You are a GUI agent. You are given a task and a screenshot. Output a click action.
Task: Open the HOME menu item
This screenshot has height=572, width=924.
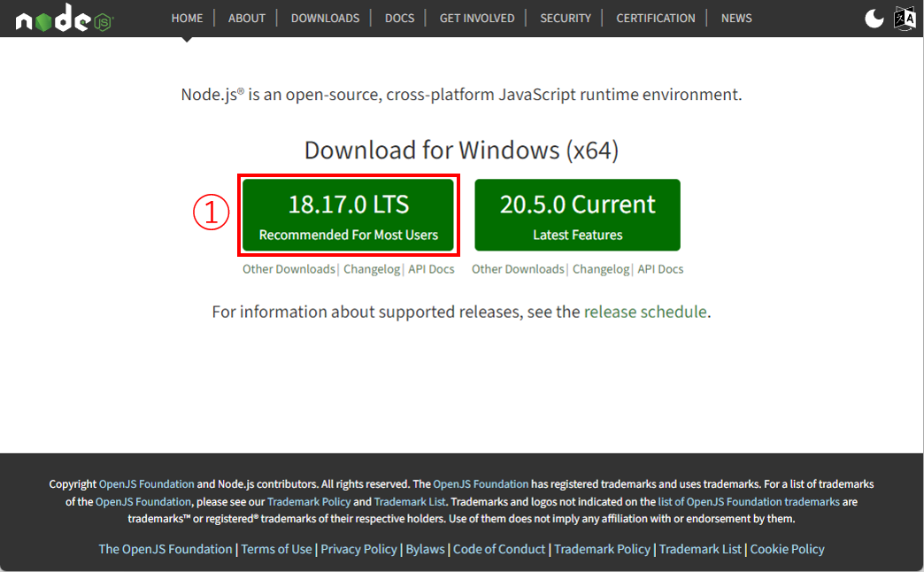pos(187,18)
